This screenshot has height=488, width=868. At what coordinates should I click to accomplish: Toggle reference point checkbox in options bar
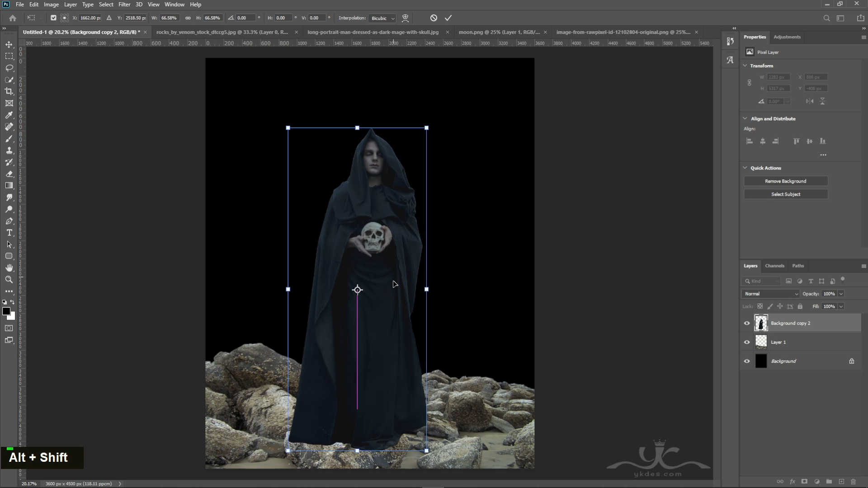pyautogui.click(x=53, y=18)
